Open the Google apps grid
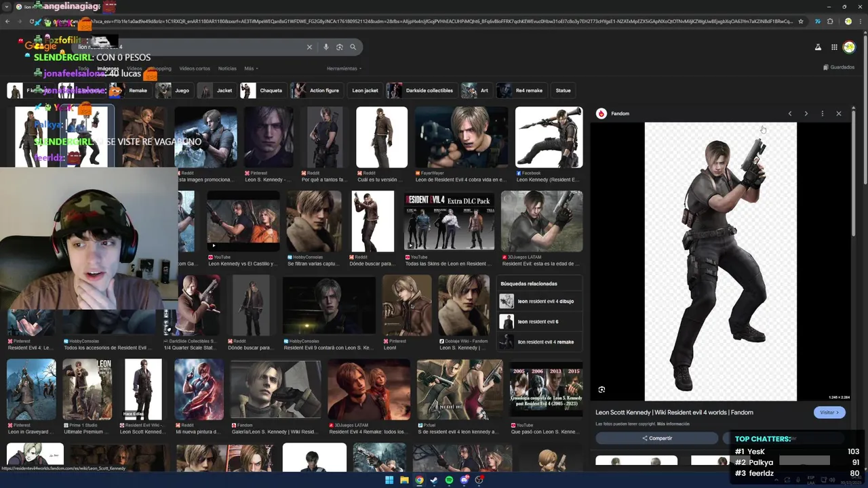868x488 pixels. coord(835,47)
